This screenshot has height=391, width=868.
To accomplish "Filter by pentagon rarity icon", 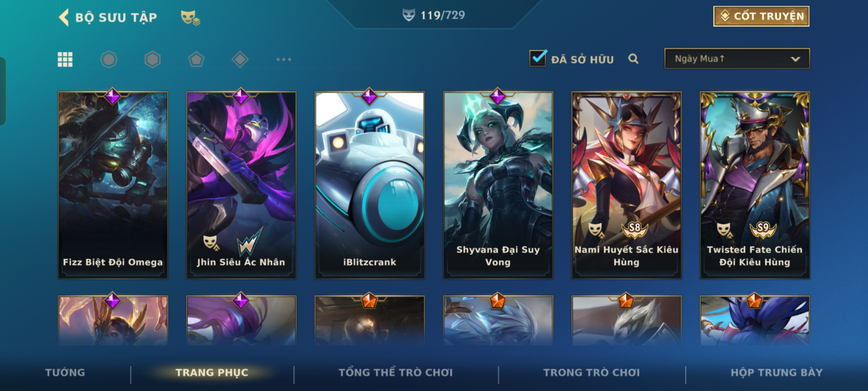I will (x=196, y=59).
